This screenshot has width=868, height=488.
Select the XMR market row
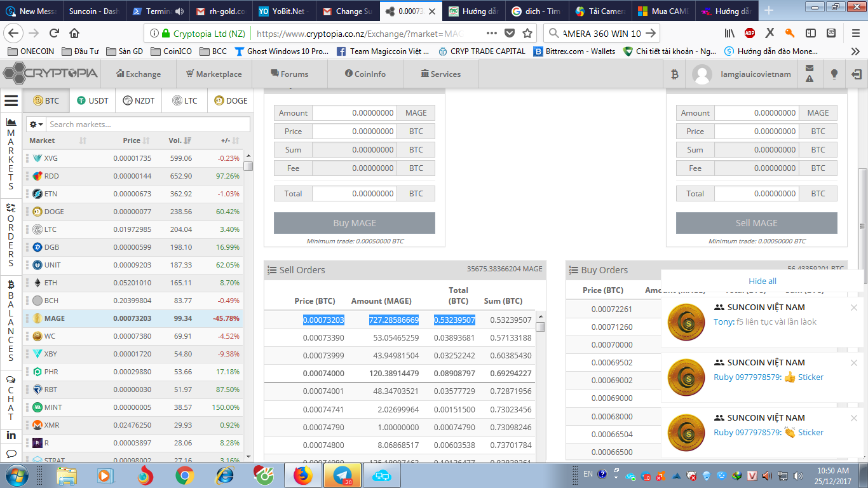click(x=133, y=425)
